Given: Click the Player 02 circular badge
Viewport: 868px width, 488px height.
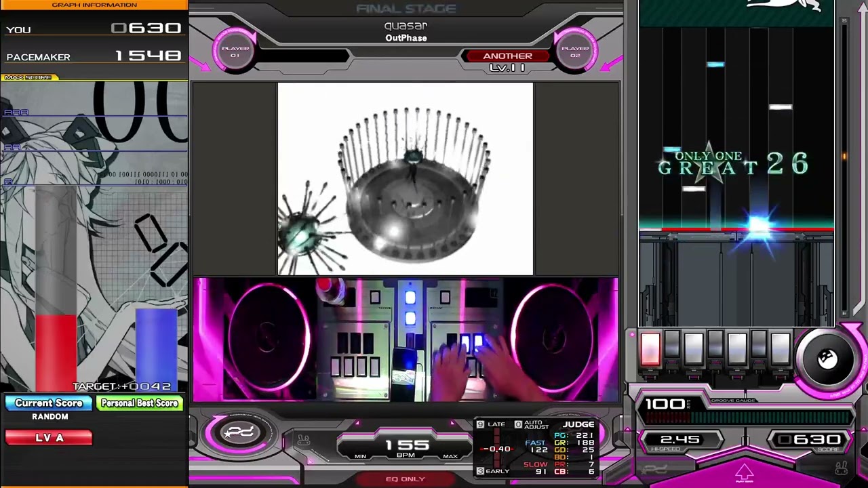Looking at the screenshot, I should point(575,52).
